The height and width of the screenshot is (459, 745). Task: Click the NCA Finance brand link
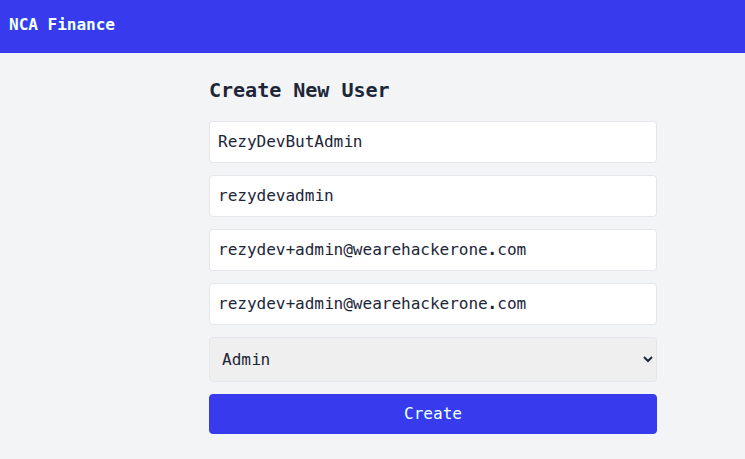(62, 25)
